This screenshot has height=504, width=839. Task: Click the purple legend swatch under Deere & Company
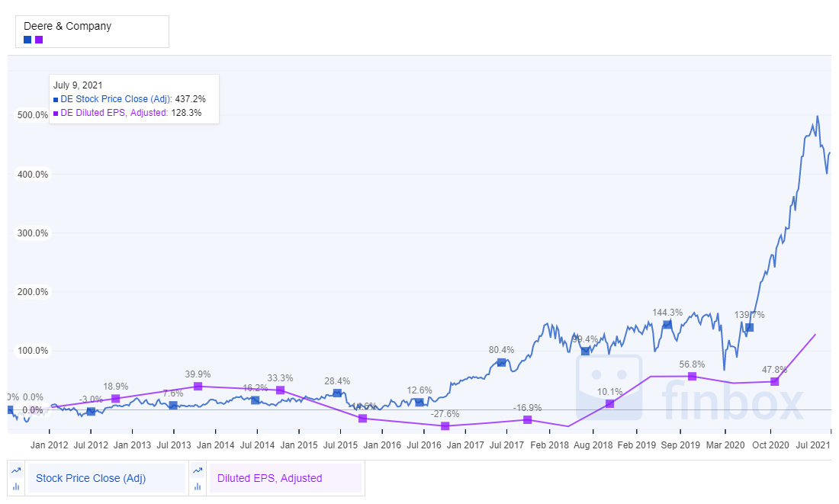point(39,40)
